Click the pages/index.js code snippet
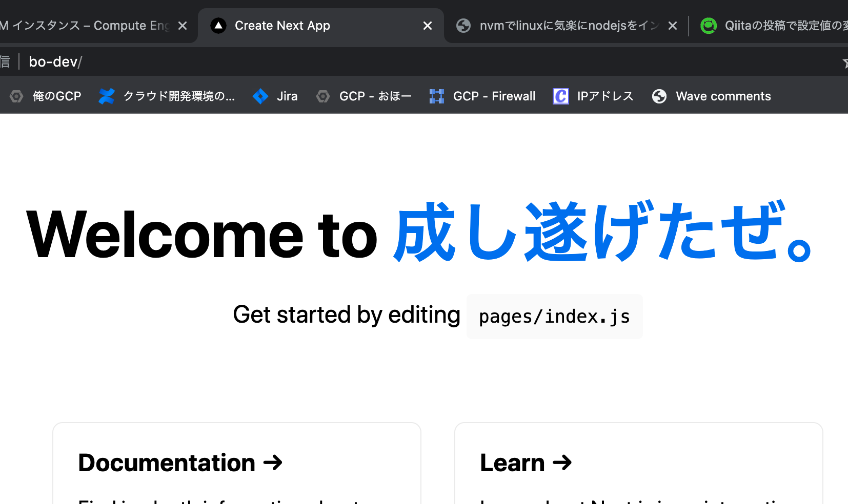 [554, 316]
